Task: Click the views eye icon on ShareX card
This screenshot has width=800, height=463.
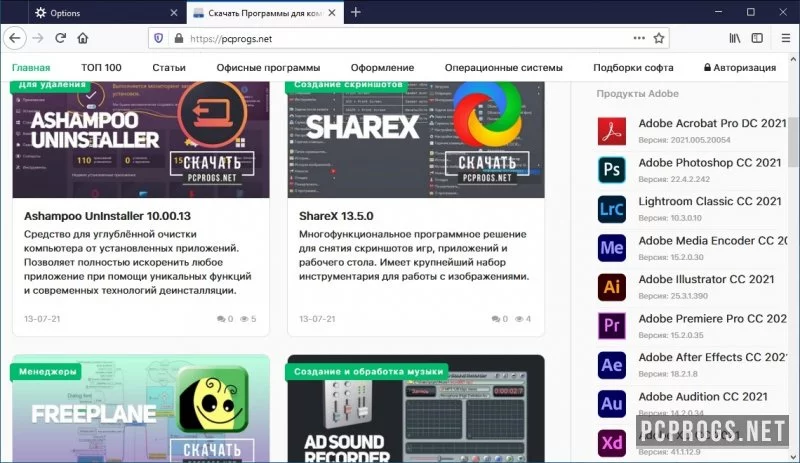Action: click(519, 319)
